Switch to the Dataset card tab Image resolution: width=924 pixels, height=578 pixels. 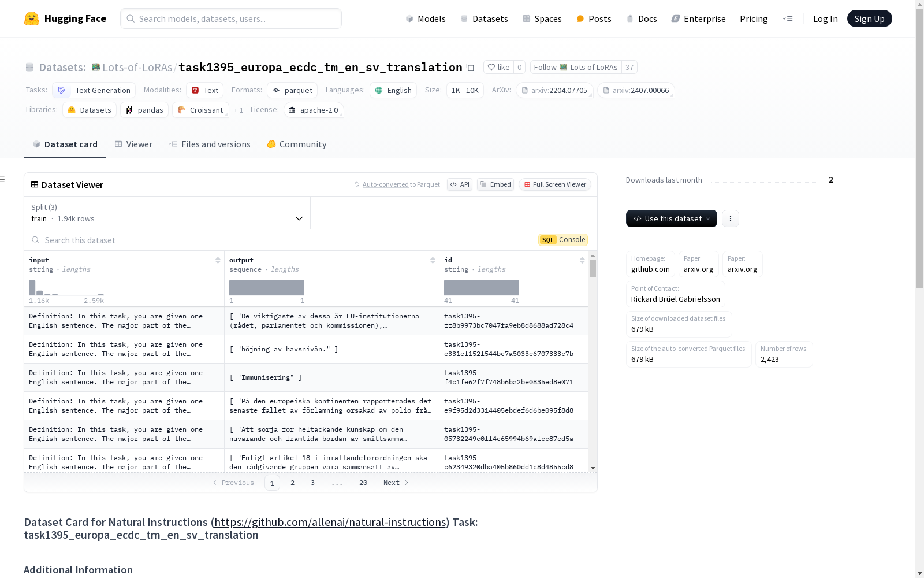tap(65, 144)
